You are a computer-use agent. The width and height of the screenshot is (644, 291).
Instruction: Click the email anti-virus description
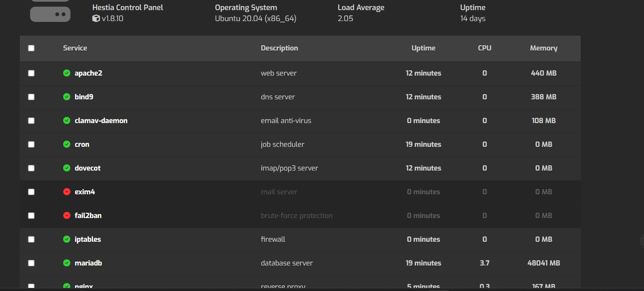tap(286, 120)
